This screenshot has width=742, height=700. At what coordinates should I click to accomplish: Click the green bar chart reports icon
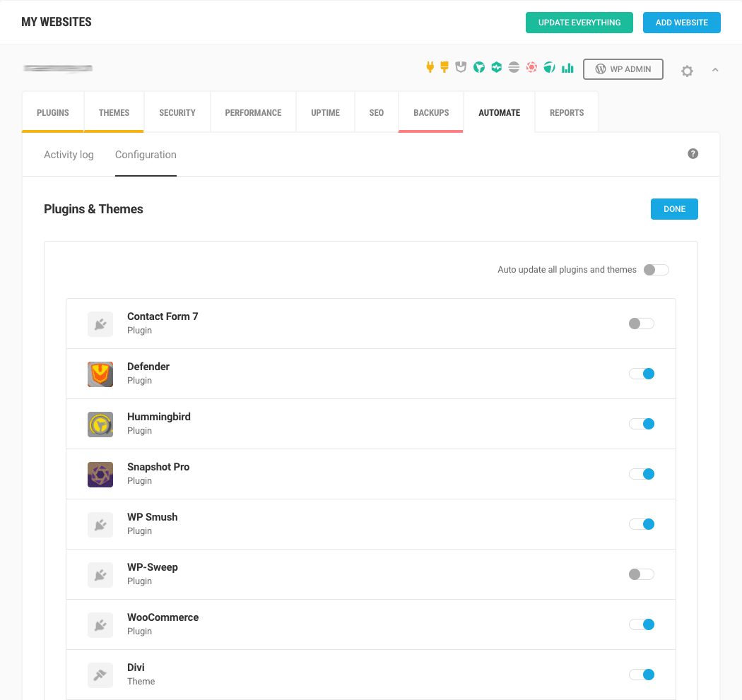pyautogui.click(x=567, y=68)
